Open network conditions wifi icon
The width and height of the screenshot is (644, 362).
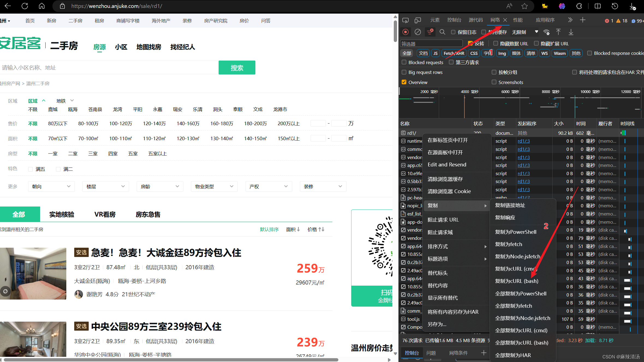pyautogui.click(x=546, y=32)
